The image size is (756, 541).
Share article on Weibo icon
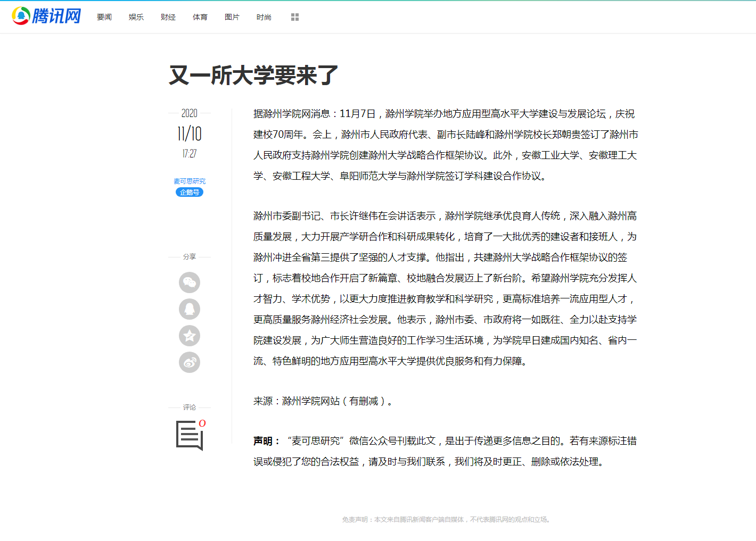(x=190, y=362)
